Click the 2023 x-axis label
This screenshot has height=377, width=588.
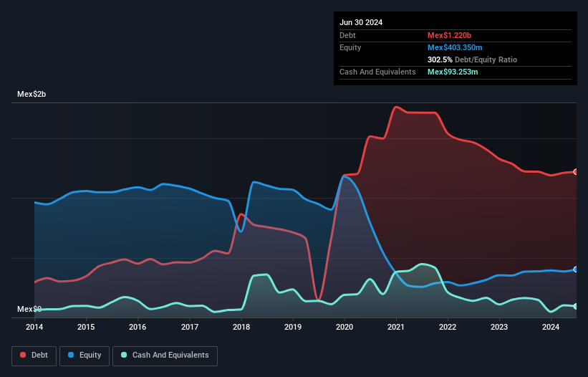499,327
